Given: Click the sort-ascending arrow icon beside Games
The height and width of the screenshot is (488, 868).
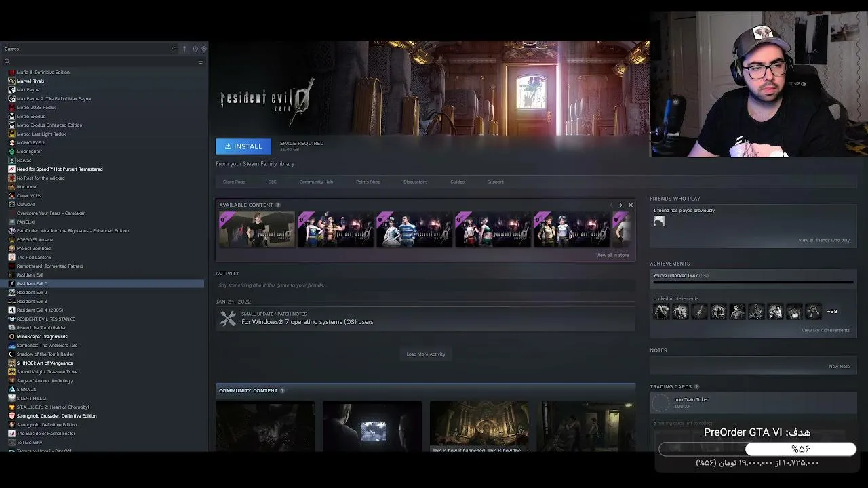Looking at the screenshot, I should tap(184, 49).
